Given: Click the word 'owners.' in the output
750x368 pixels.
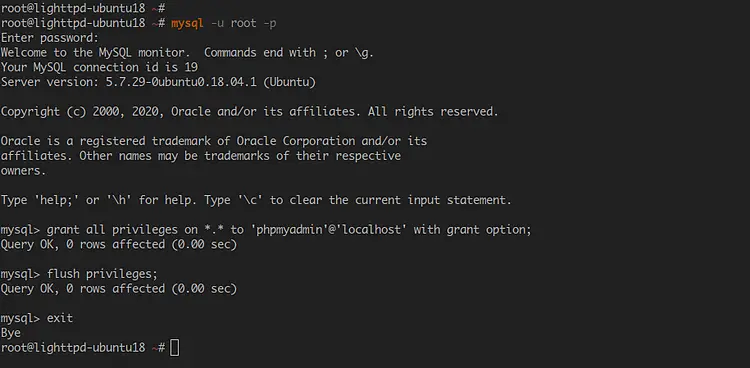Looking at the screenshot, I should click(23, 170).
